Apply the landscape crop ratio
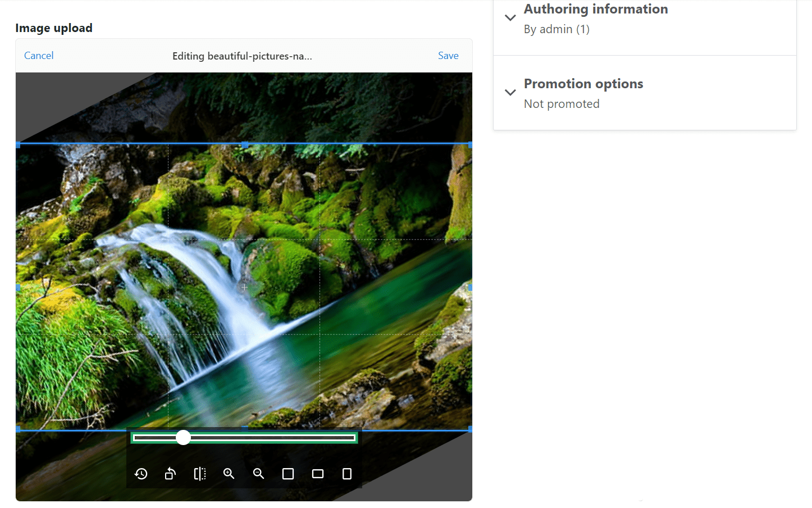Image resolution: width=812 pixels, height=508 pixels. [x=317, y=474]
